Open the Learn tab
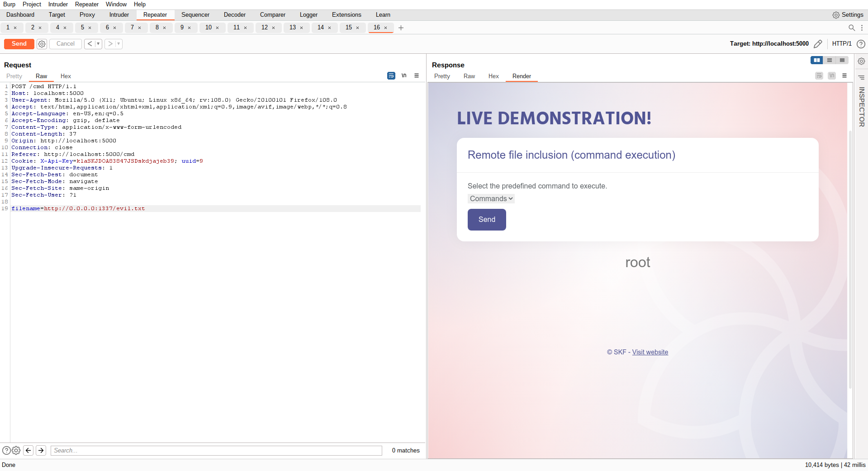The image size is (868, 471). [x=383, y=15]
